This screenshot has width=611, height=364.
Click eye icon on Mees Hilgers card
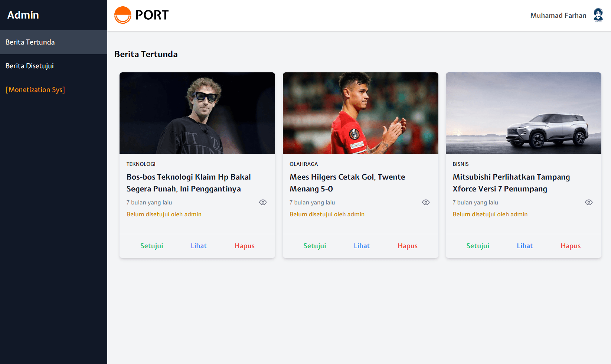426,202
